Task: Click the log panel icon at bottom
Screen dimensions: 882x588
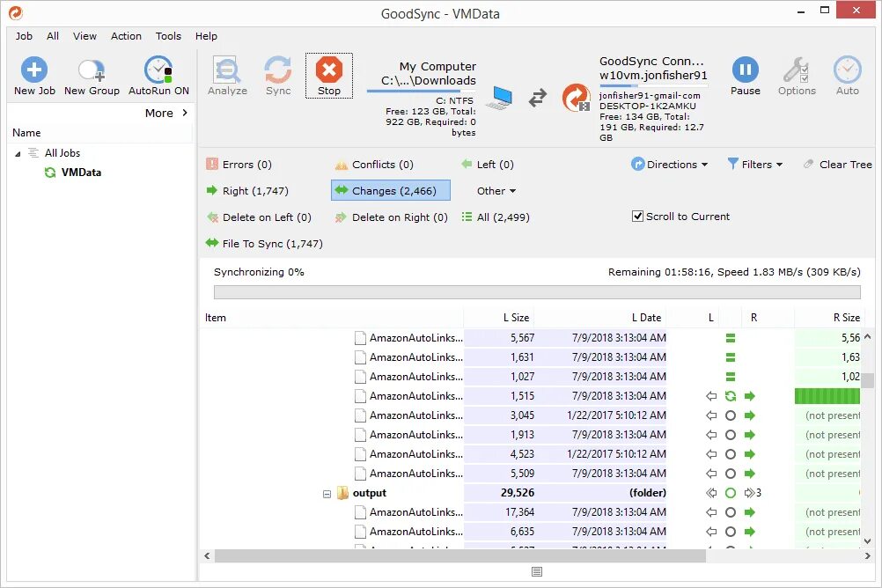Action: point(537,571)
